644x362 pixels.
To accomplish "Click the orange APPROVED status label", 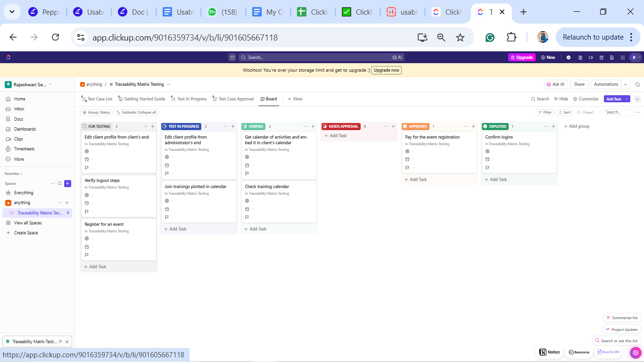I will click(415, 126).
